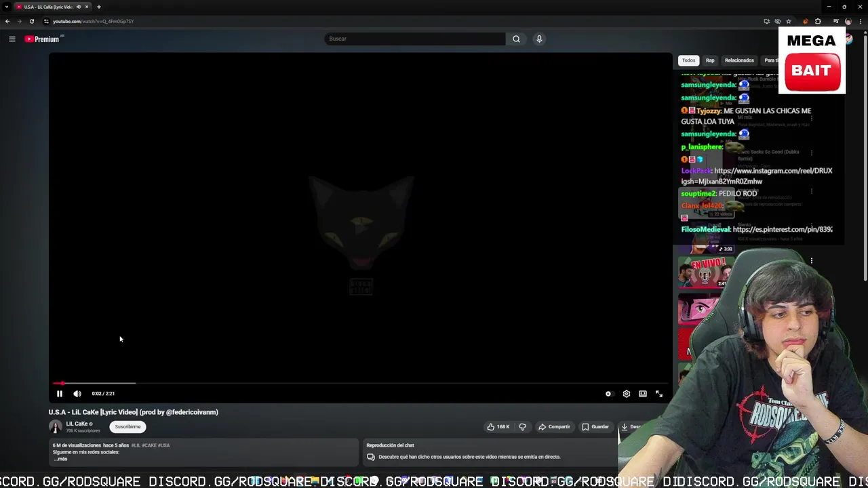Start voice search with microphone icon
868x488 pixels.
[x=539, y=39]
